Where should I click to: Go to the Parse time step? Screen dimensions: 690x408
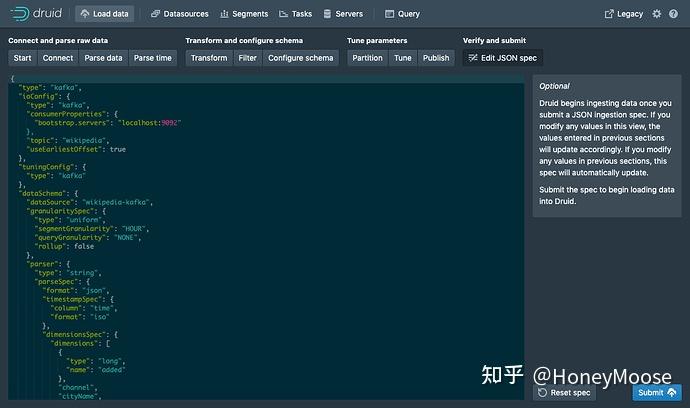coord(153,58)
